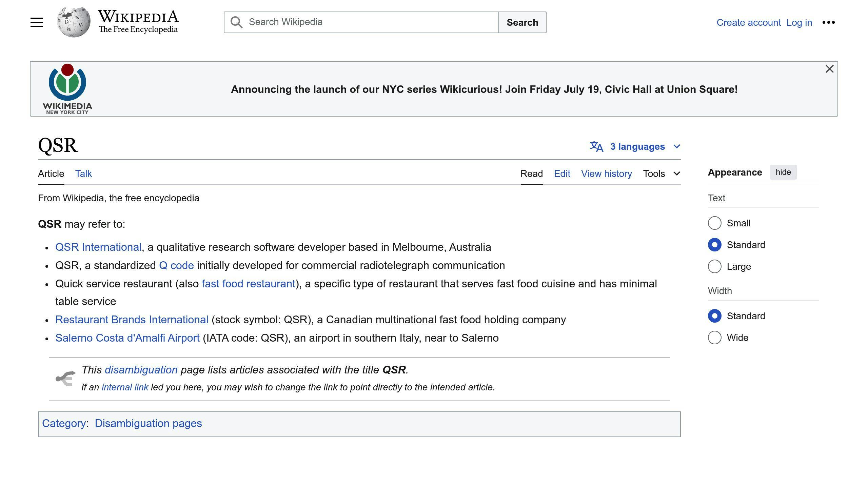The width and height of the screenshot is (868, 488).
Task: Open the three-dot personal tools menu
Action: click(x=828, y=22)
